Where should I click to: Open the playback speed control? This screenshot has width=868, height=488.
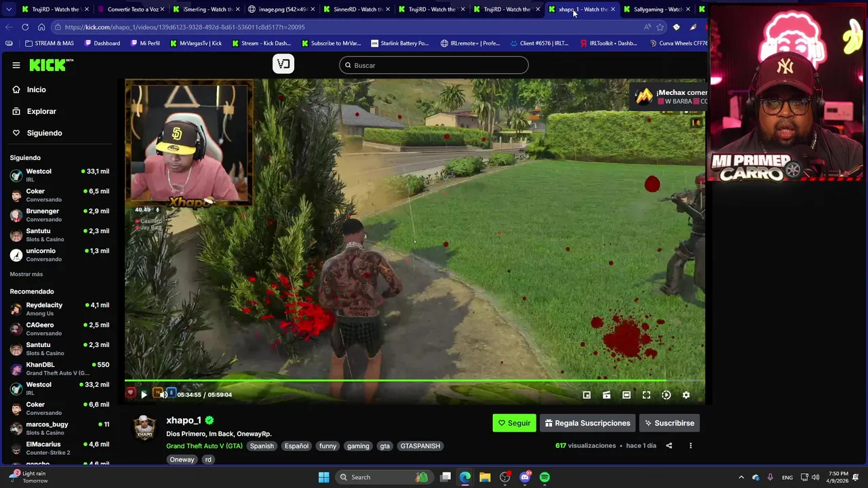coord(666,395)
